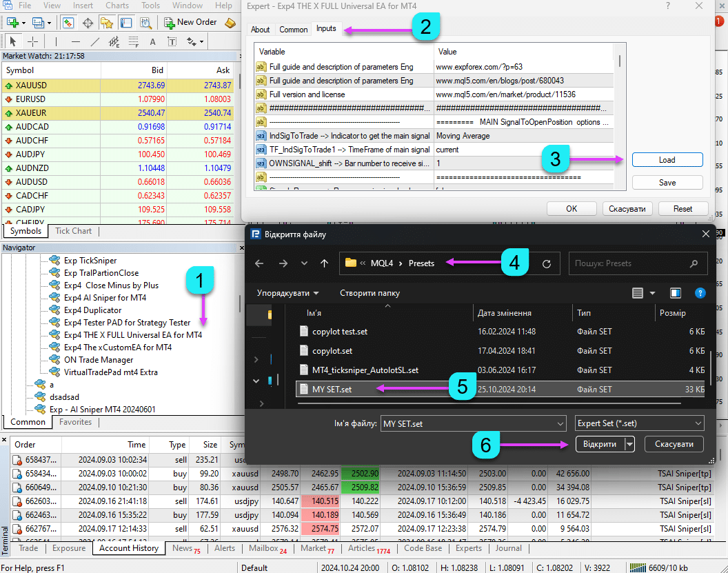Click the Відкрити button to open file

[x=599, y=445]
